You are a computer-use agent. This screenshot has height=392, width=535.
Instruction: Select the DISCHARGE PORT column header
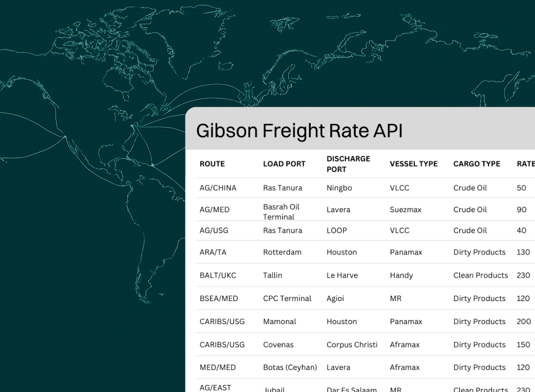348,164
